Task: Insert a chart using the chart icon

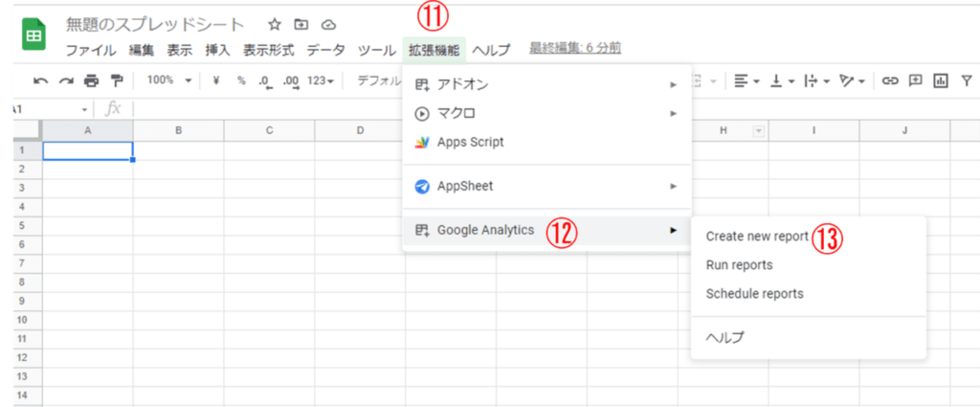Action: pyautogui.click(x=941, y=81)
